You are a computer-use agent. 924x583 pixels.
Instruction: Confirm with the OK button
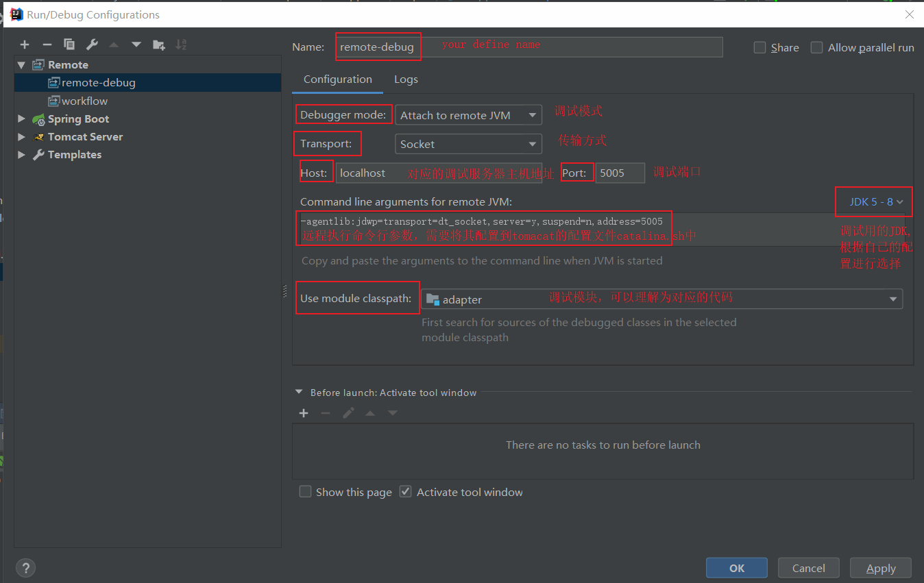(737, 568)
